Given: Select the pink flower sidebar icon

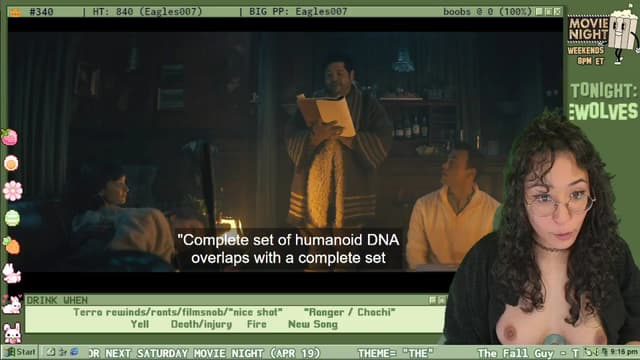Looking at the screenshot, I should pos(12,191).
